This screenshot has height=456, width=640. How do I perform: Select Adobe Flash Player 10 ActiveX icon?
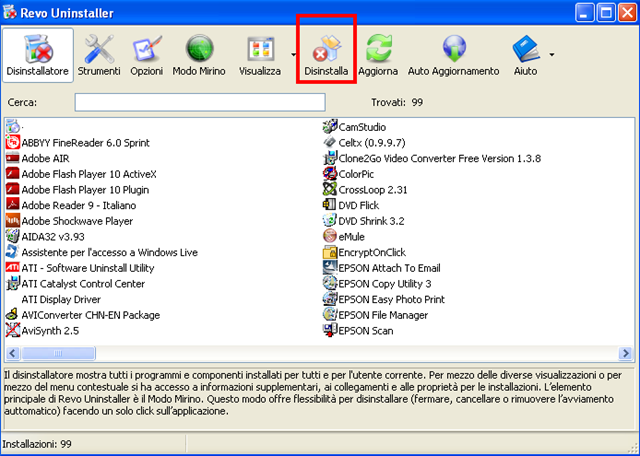12,174
